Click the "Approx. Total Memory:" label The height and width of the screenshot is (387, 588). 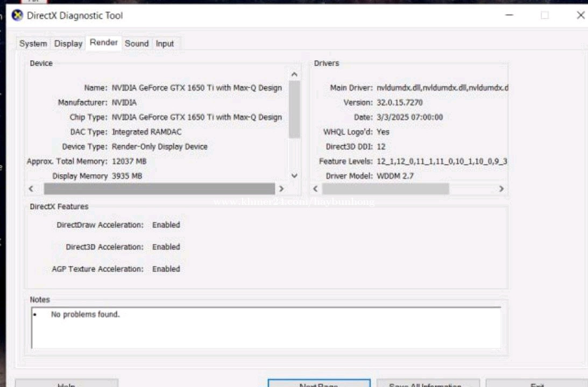pyautogui.click(x=67, y=161)
